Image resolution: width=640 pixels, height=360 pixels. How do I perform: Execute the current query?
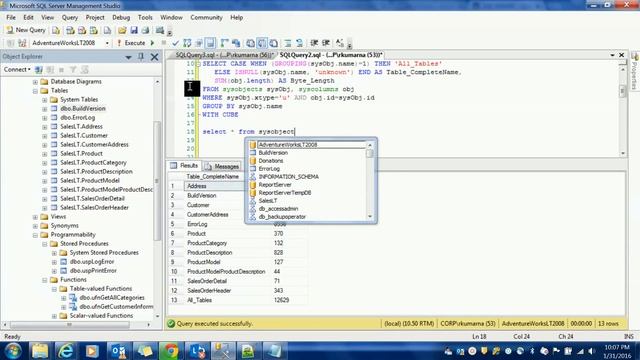click(131, 43)
